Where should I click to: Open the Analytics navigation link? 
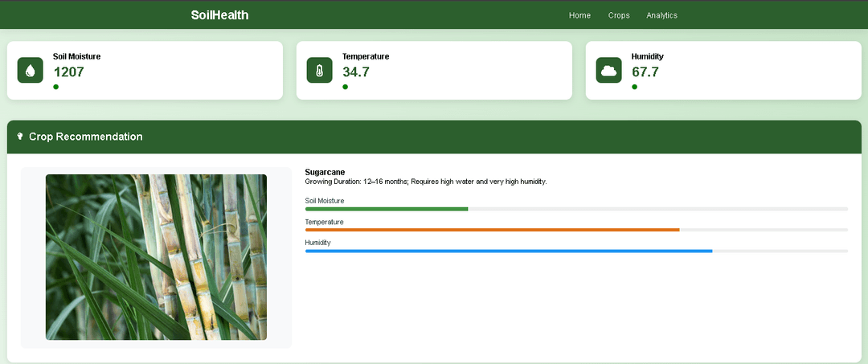click(661, 15)
